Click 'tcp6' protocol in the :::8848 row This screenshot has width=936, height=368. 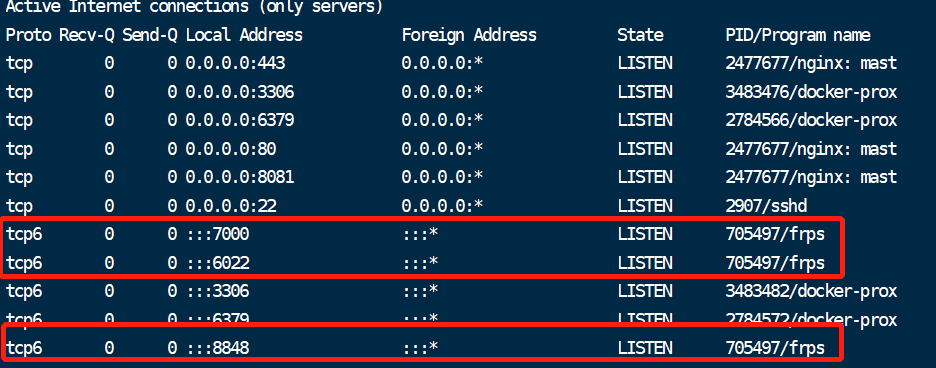[x=24, y=348]
